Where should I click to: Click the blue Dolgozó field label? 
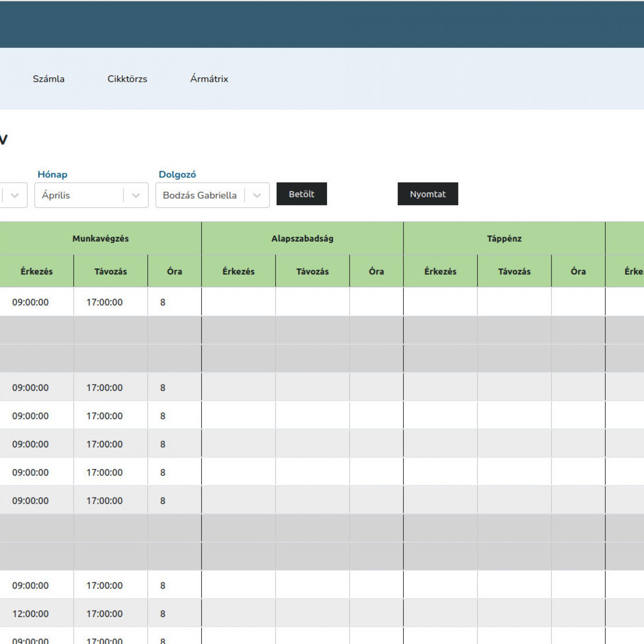177,174
